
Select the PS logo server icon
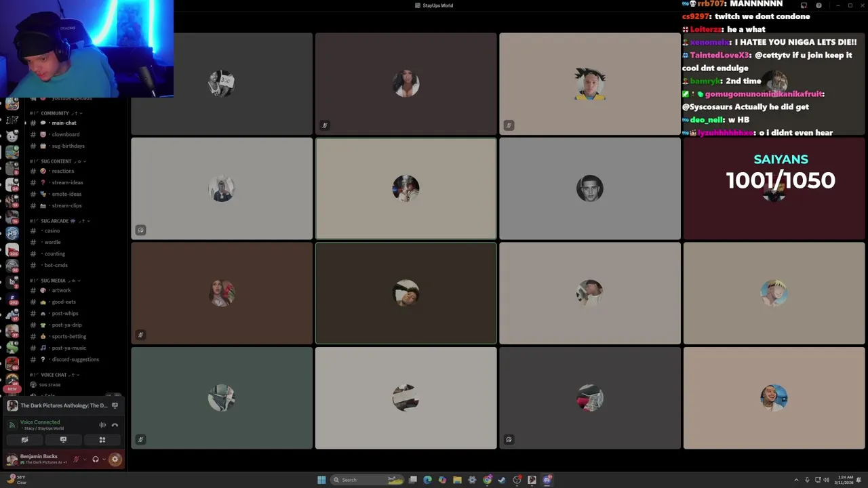[x=12, y=233]
